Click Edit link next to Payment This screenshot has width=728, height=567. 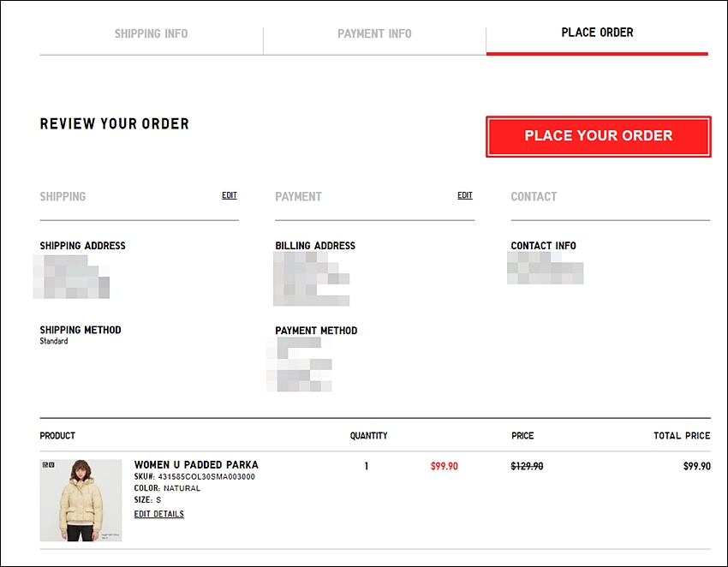(x=465, y=195)
